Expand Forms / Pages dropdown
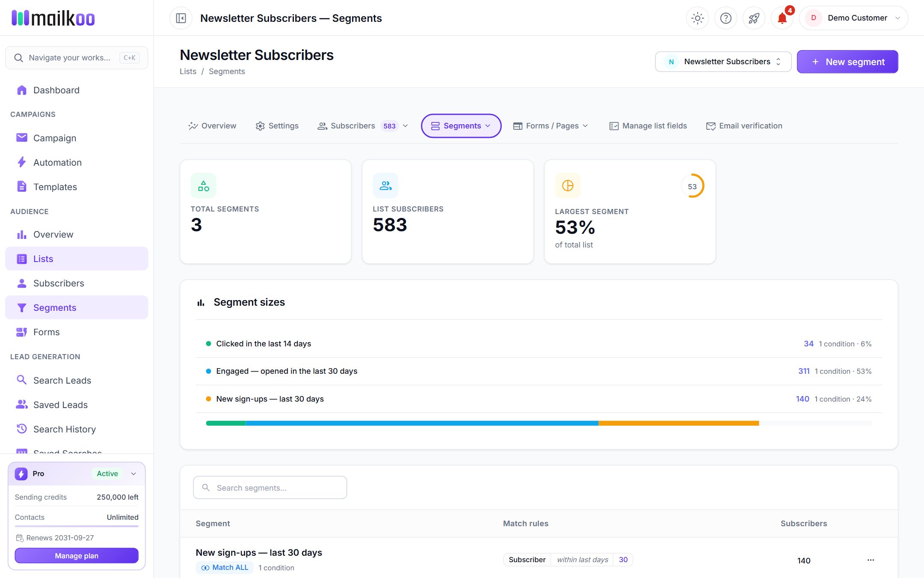 click(586, 126)
